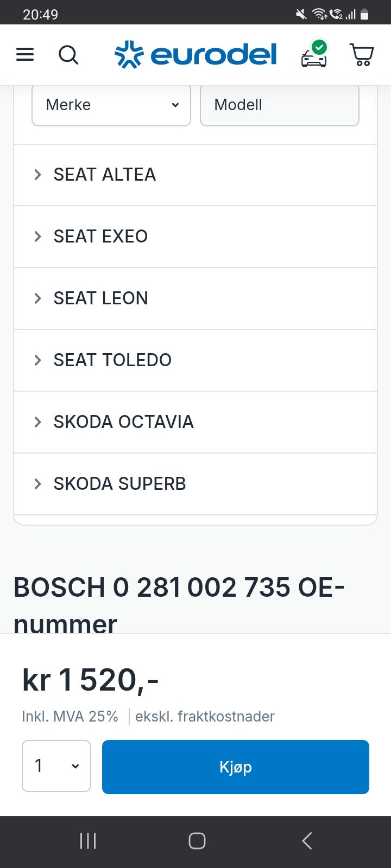Tap Android recent apps button
This screenshot has width=391, height=868.
point(88,841)
